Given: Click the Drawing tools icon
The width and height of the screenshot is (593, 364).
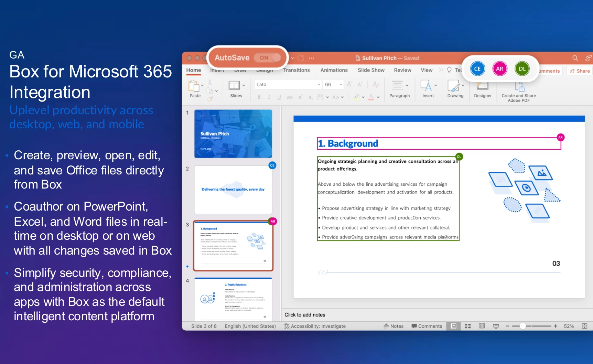Looking at the screenshot, I should coord(453,85).
